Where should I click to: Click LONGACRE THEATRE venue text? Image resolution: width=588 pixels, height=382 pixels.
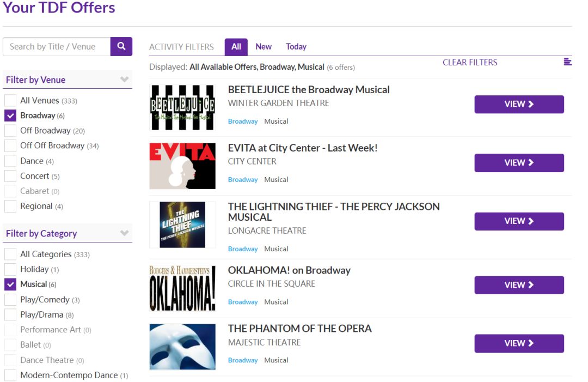(267, 231)
